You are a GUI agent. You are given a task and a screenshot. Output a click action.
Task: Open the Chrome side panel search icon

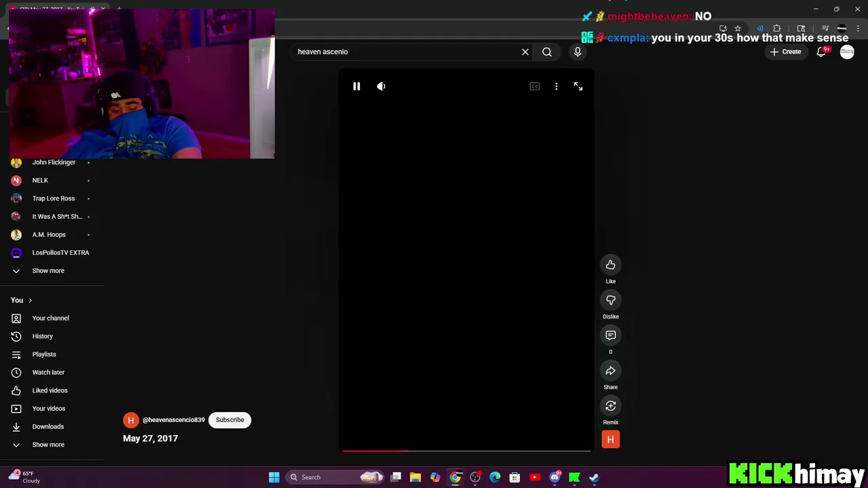coord(801,28)
